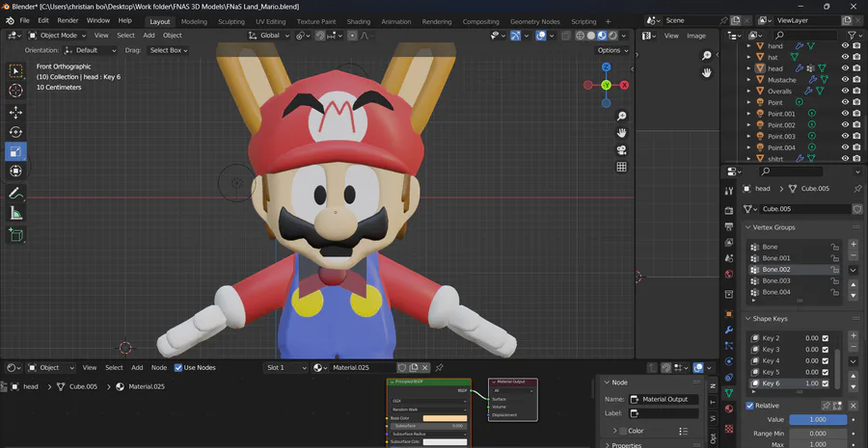868x448 pixels.
Task: Click the Z axis on the navigation gizmo
Action: (607, 66)
